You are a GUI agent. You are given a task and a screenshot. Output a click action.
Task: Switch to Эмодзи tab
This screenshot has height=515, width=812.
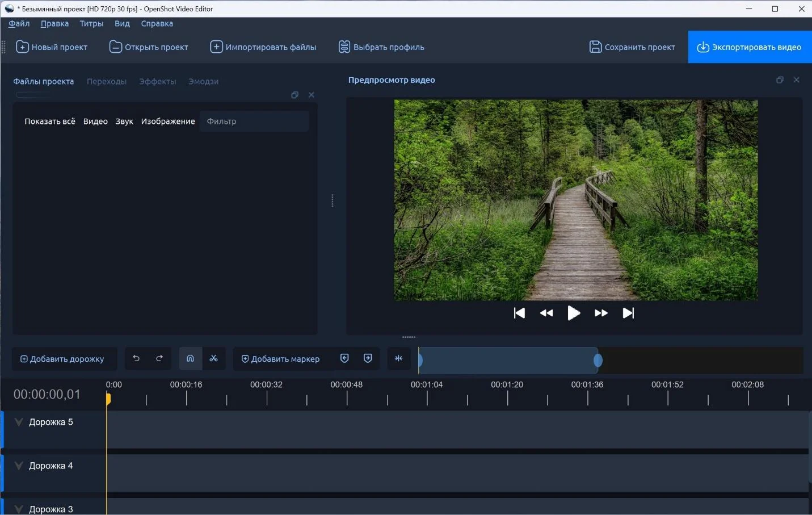pyautogui.click(x=204, y=81)
